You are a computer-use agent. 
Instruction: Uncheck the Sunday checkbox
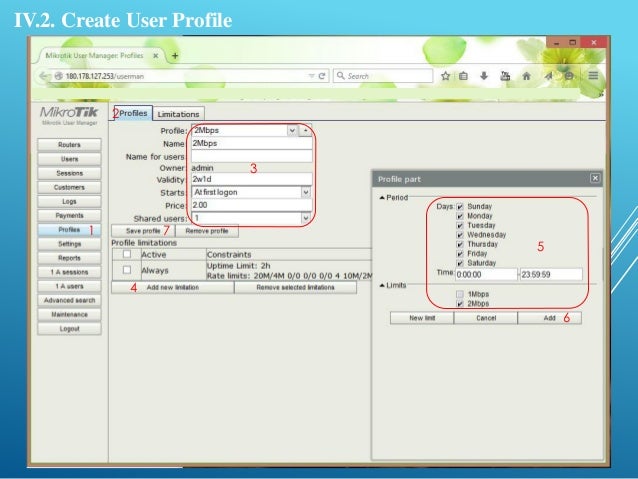pyautogui.click(x=460, y=207)
